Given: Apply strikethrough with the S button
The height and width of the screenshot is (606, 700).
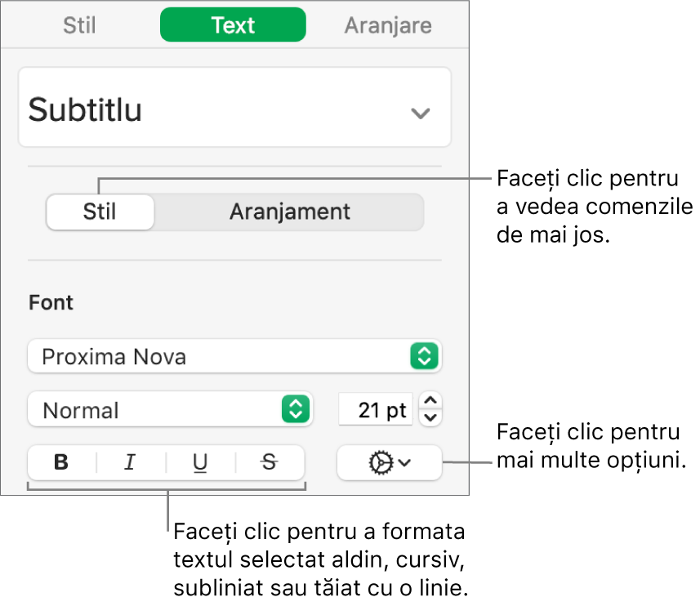Looking at the screenshot, I should pos(270,463).
